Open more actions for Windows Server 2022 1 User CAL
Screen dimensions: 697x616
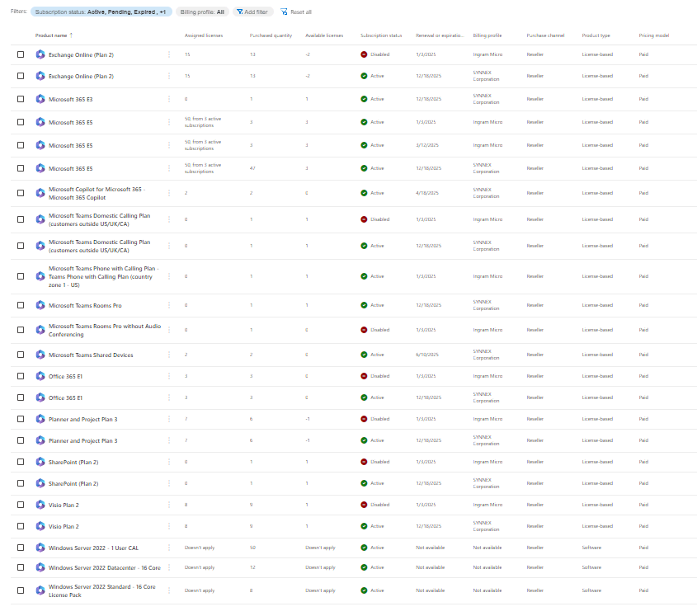pyautogui.click(x=169, y=548)
